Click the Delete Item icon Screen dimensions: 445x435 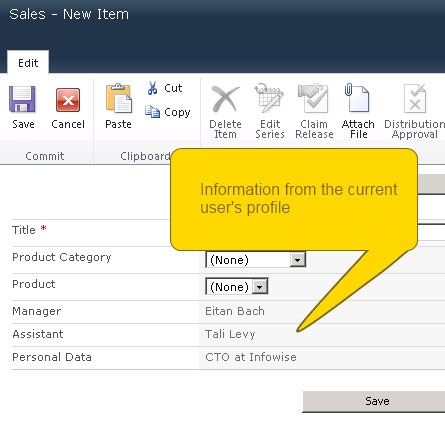tap(225, 99)
